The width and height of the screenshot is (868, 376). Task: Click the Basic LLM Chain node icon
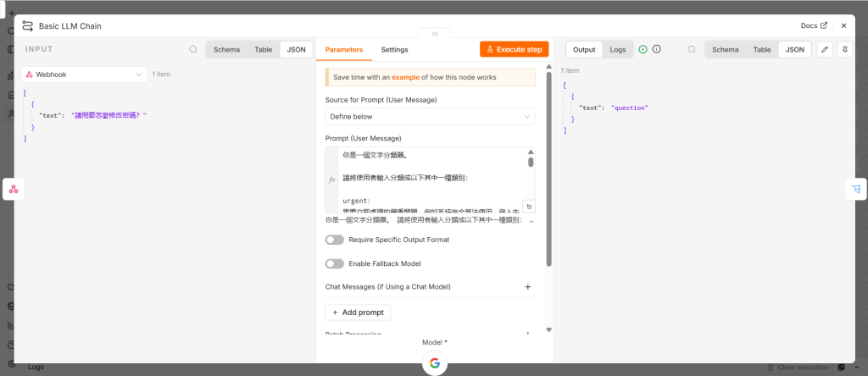[x=28, y=26]
